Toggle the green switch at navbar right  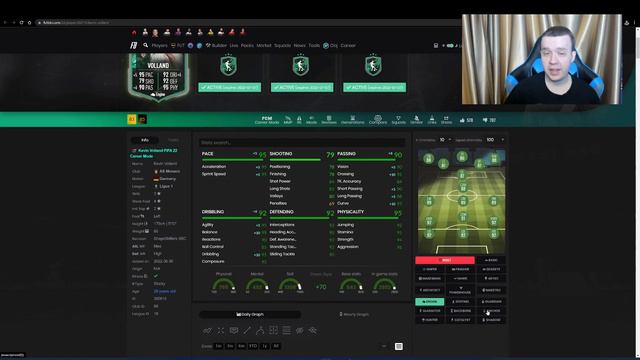pyautogui.click(x=450, y=46)
